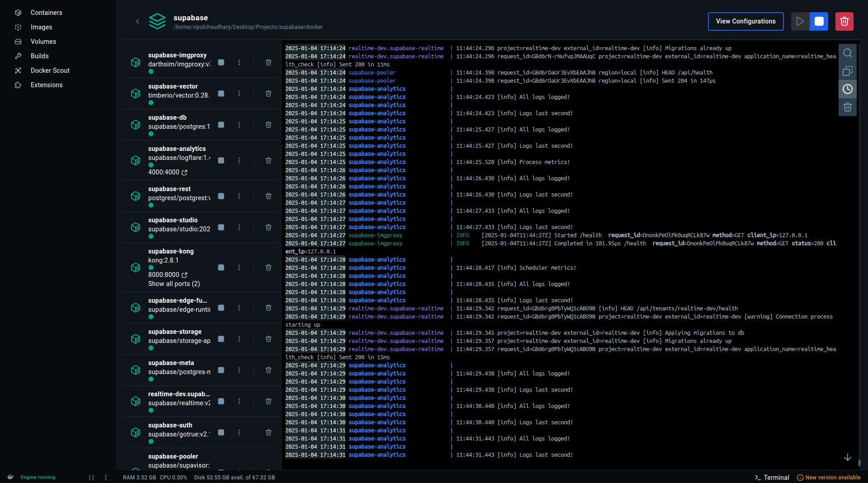
Task: Click the search logs magnifier icon
Action: coord(847,53)
